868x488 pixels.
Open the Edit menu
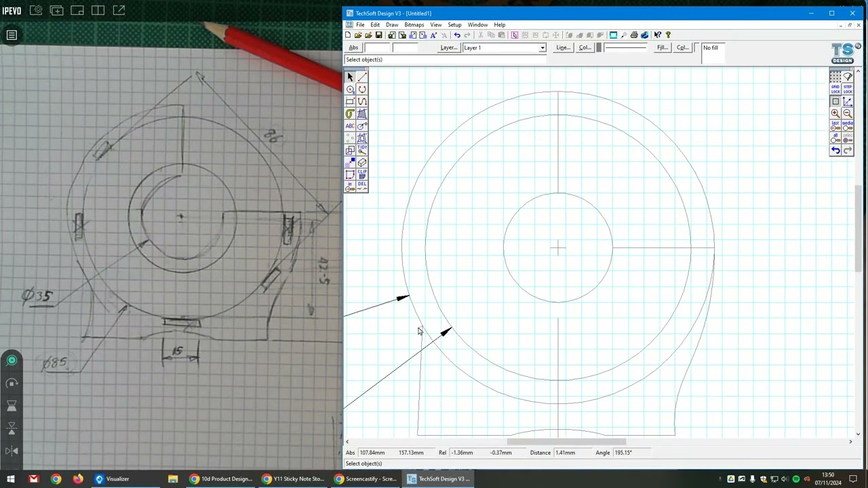point(375,25)
